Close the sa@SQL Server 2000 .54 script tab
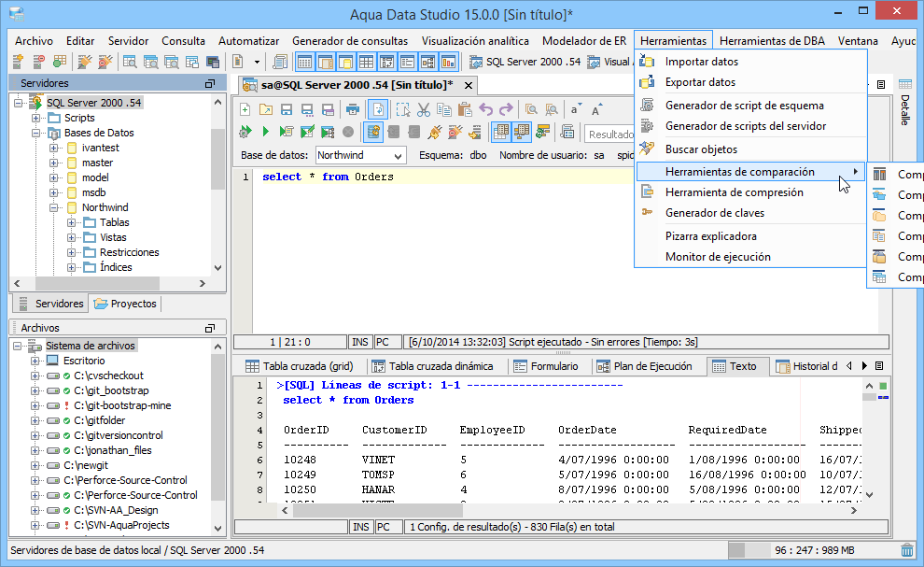Viewport: 924px width, 567px height. pos(469,86)
